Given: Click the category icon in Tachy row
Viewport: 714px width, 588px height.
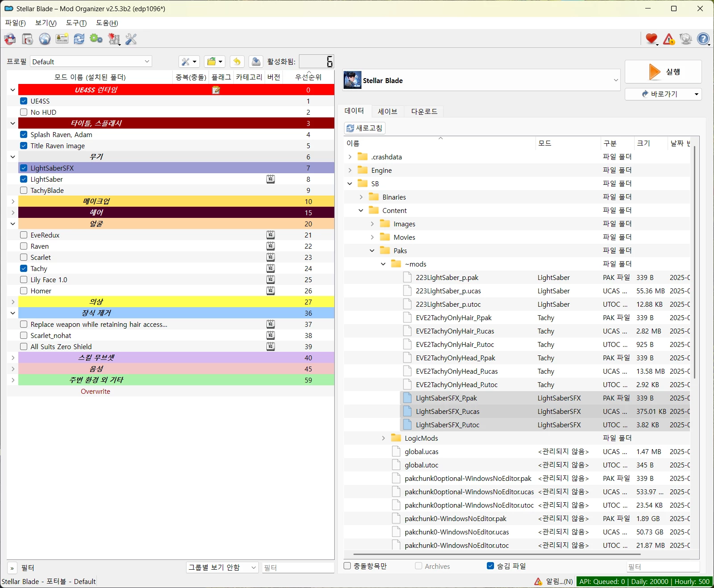Looking at the screenshot, I should coord(270,268).
